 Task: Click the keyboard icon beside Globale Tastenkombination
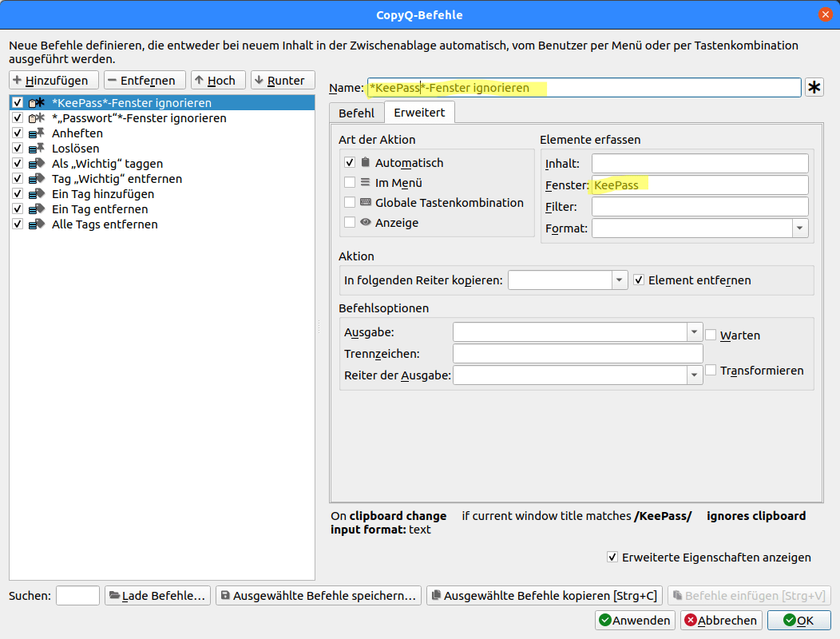(x=367, y=201)
